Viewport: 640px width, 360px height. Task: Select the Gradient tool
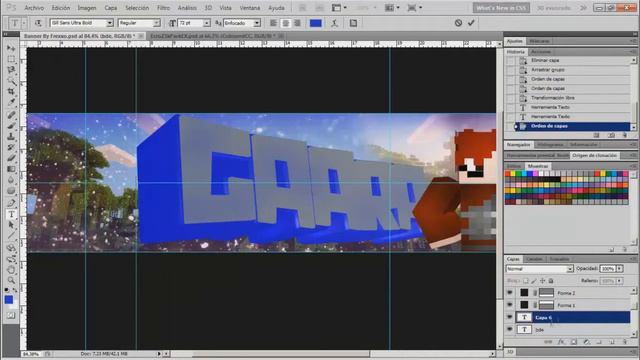pos(11,169)
